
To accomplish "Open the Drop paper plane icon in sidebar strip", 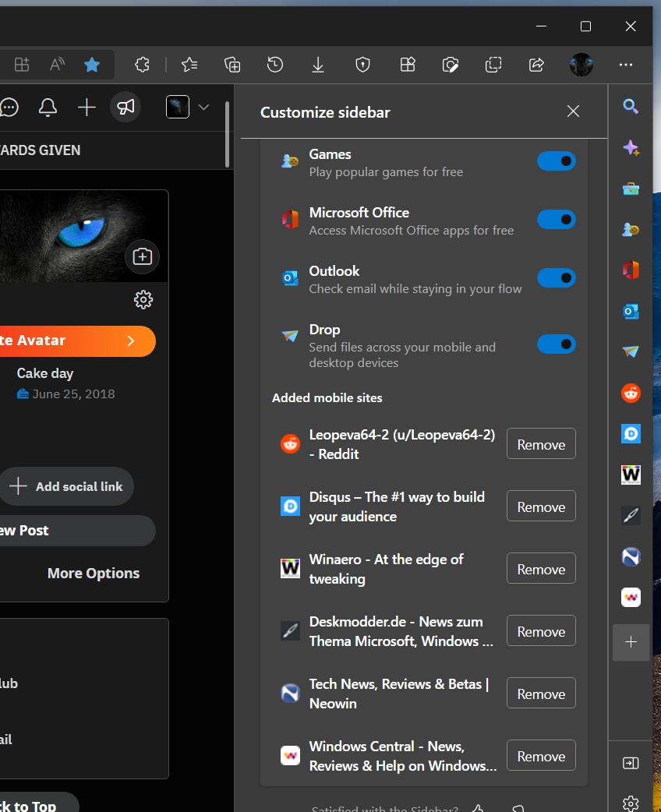I will [x=631, y=351].
